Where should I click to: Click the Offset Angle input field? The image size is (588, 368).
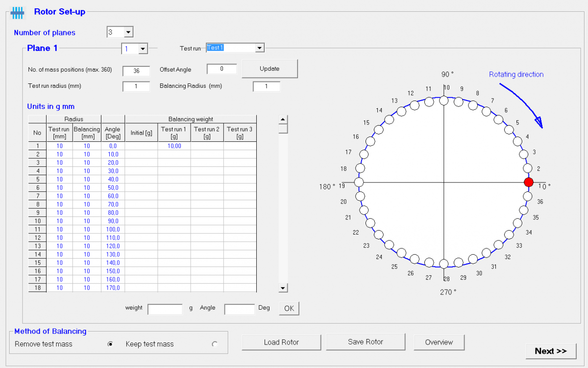click(x=222, y=69)
